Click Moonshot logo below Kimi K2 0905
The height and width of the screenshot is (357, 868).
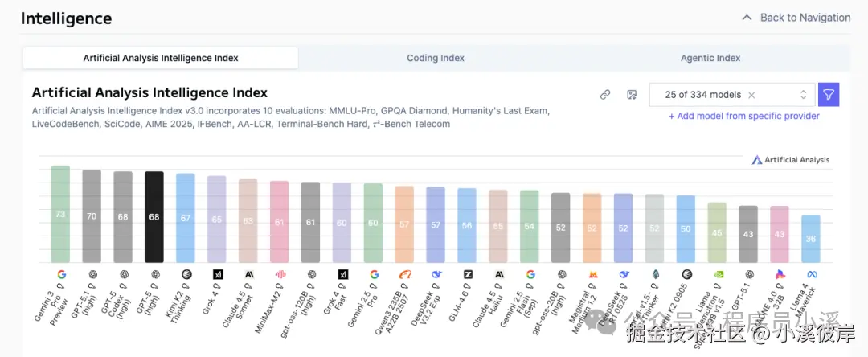(686, 274)
